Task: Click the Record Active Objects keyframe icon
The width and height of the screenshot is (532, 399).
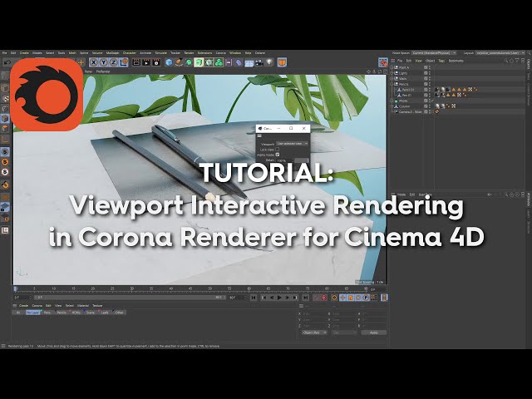Action: pyautogui.click(x=334, y=298)
